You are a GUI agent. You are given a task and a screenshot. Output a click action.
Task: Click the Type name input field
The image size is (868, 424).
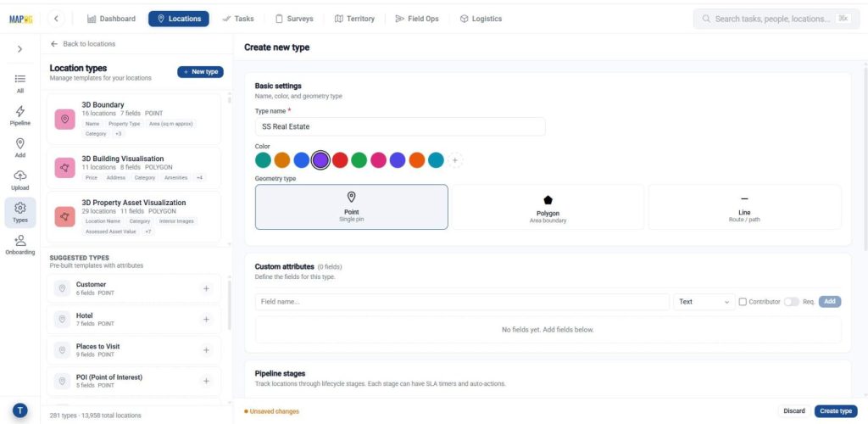tap(400, 126)
